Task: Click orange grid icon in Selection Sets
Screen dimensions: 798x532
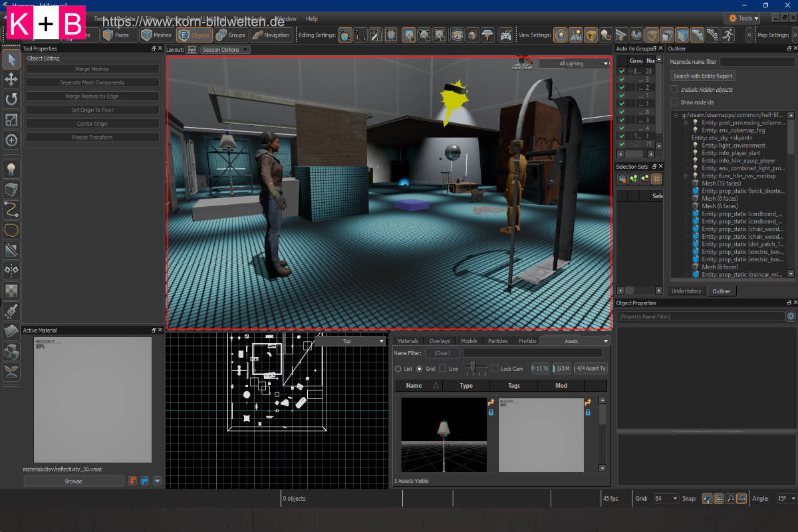Action: pyautogui.click(x=656, y=179)
